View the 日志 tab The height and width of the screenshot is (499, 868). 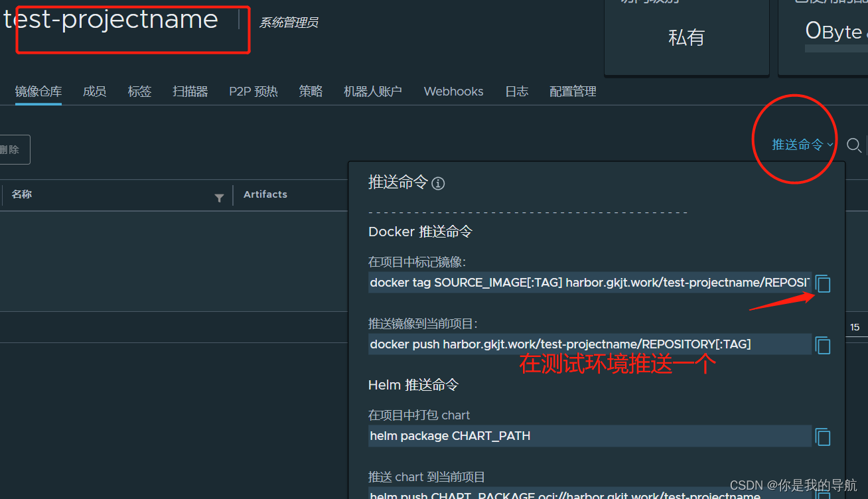516,92
